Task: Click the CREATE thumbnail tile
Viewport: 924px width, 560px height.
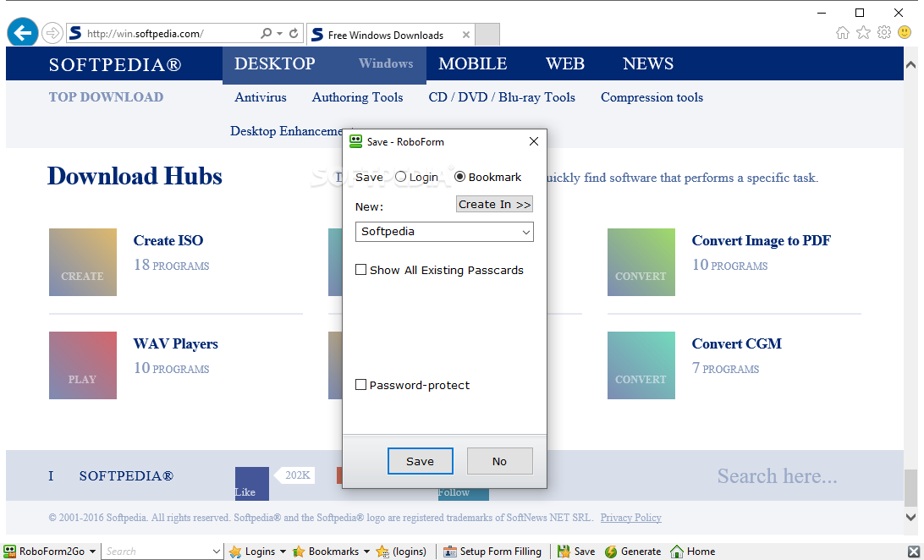Action: [x=83, y=262]
